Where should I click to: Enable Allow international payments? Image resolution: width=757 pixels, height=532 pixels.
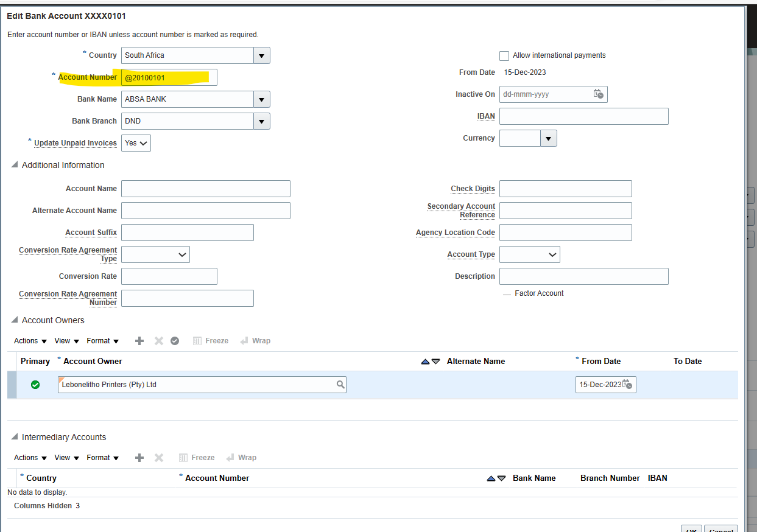tap(504, 55)
